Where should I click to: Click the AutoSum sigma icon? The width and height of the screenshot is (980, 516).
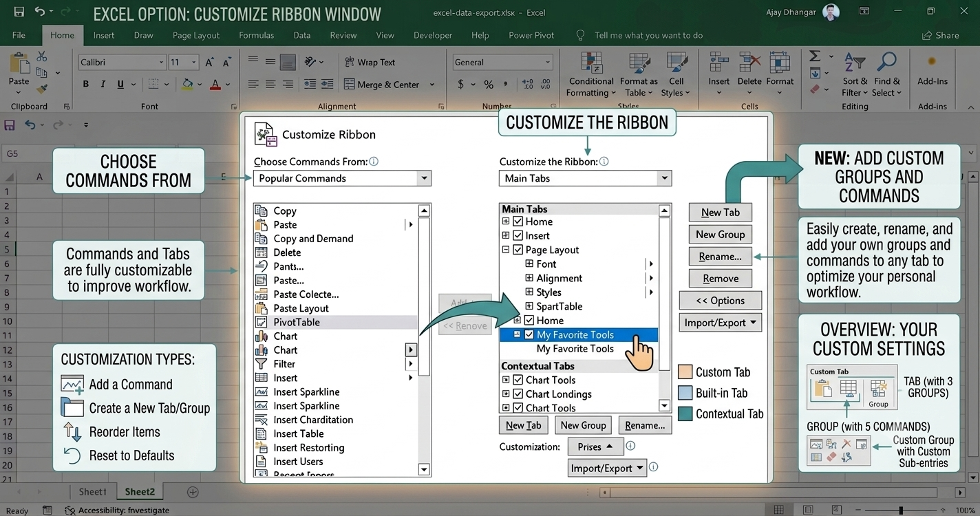(x=815, y=56)
